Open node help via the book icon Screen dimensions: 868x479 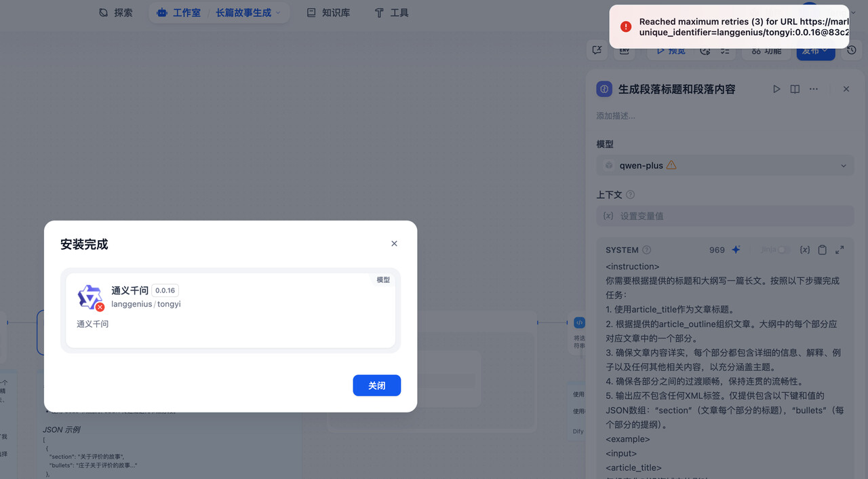pyautogui.click(x=795, y=89)
